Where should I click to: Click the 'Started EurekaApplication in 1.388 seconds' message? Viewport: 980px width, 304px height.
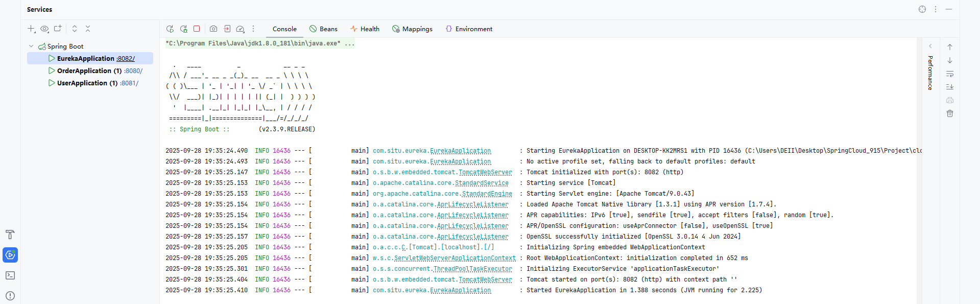click(644, 290)
